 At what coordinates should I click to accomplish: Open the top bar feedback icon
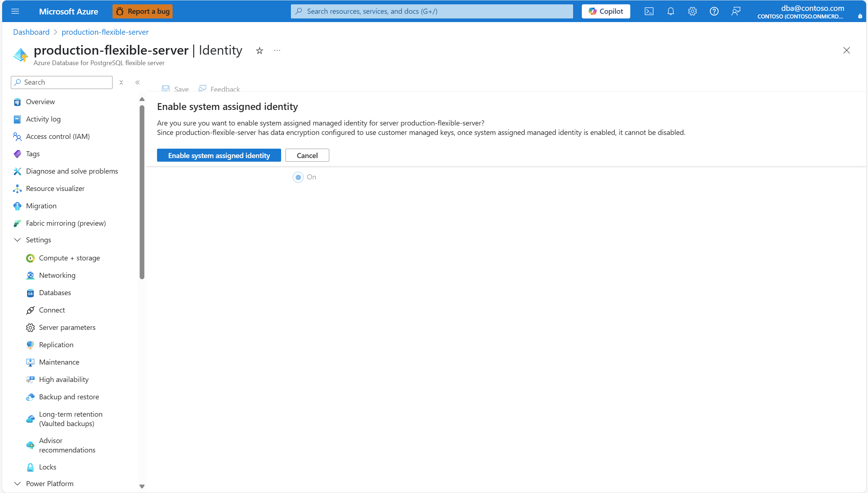(736, 11)
